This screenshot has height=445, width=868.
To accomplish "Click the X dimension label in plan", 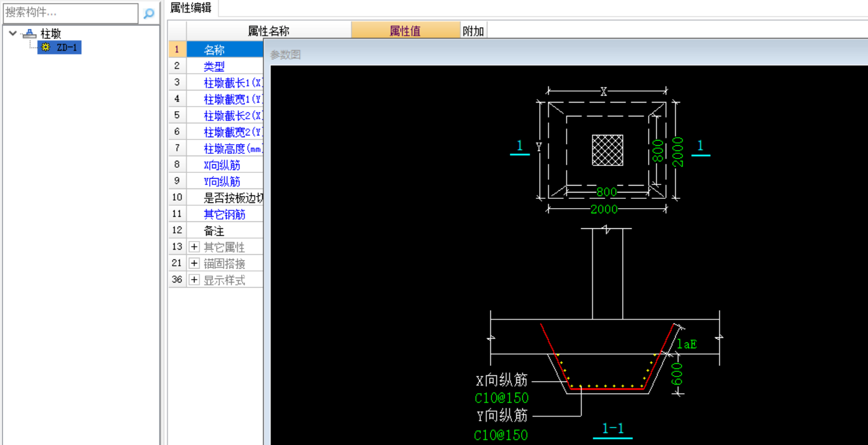I will (604, 92).
